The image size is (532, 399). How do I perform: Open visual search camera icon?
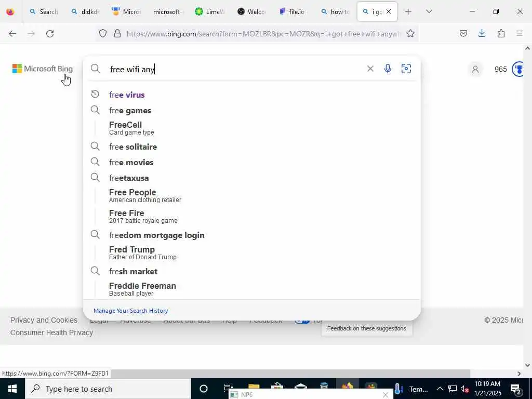406,69
